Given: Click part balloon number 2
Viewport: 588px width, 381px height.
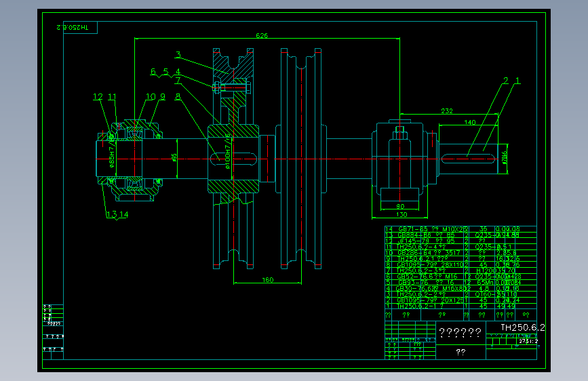Looking at the screenshot, I should click(x=505, y=80).
